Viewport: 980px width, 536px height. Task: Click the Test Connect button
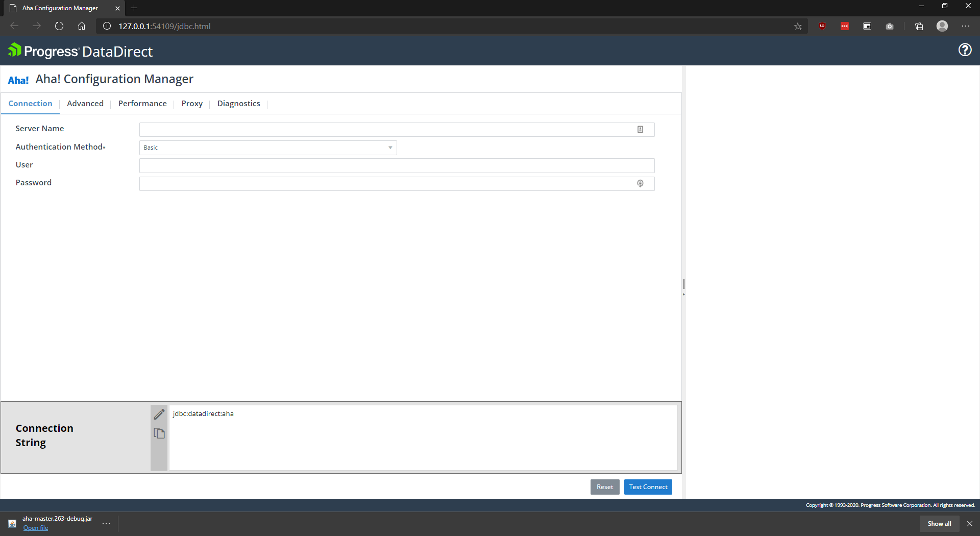[x=648, y=487]
